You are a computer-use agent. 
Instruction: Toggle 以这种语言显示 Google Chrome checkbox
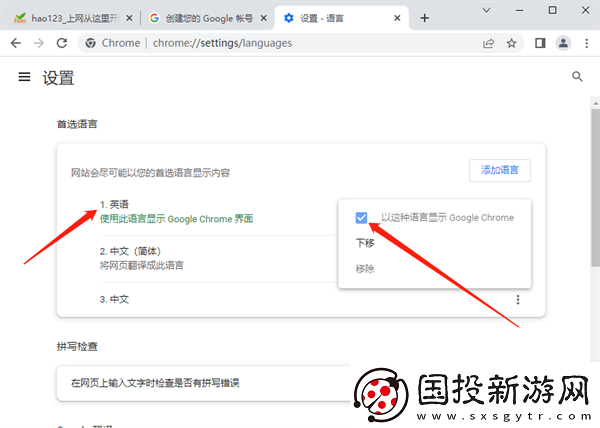point(361,218)
